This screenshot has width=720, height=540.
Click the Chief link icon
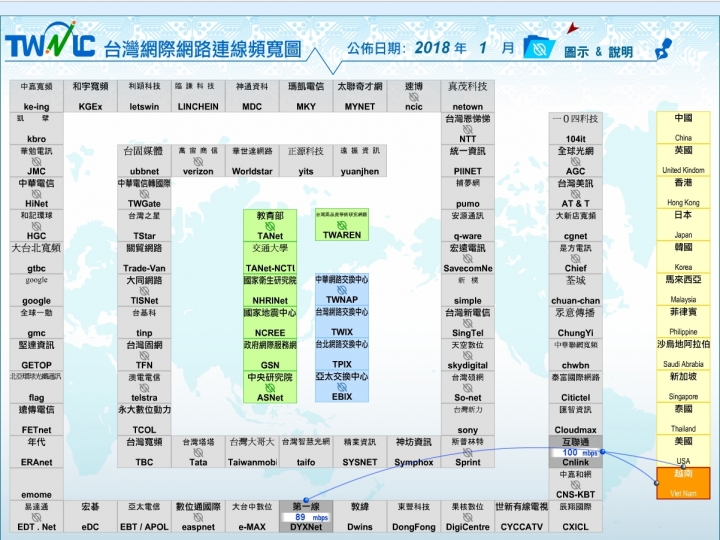[575, 259]
